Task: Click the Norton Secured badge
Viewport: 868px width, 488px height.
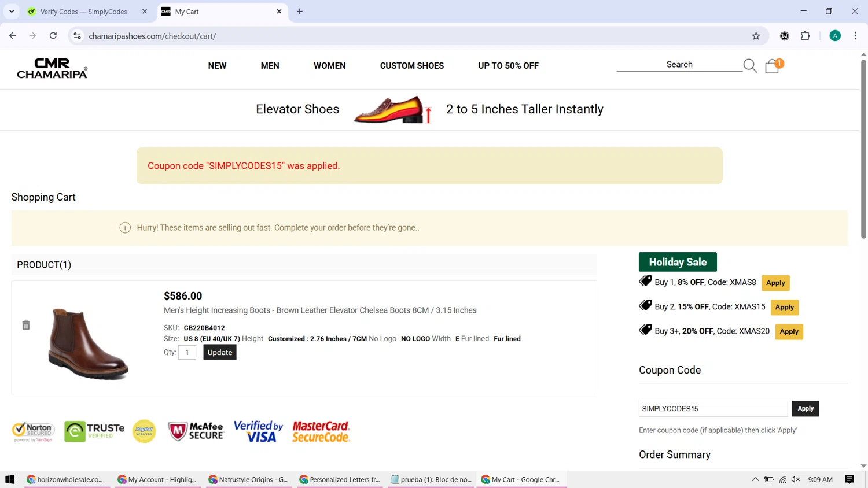Action: (x=34, y=432)
